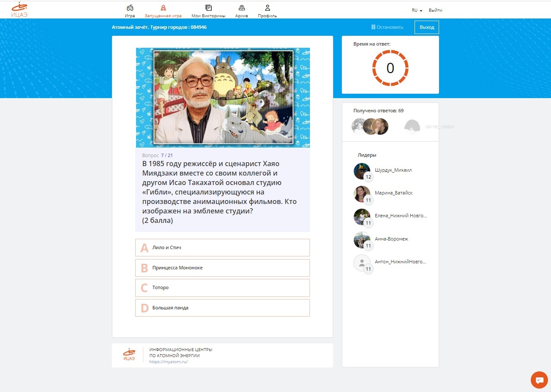The width and height of the screenshot is (551, 392).
Task: Open the Архив menu label
Action: (x=241, y=16)
